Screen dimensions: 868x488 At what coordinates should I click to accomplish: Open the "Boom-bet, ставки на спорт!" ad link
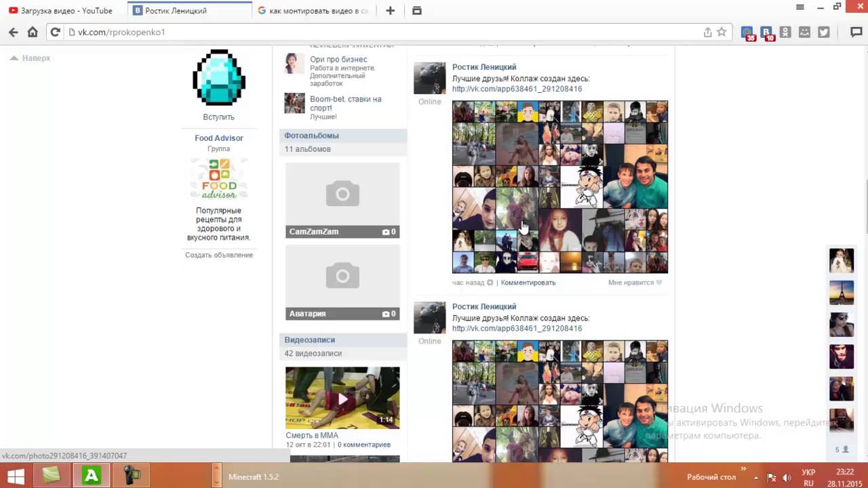point(346,104)
